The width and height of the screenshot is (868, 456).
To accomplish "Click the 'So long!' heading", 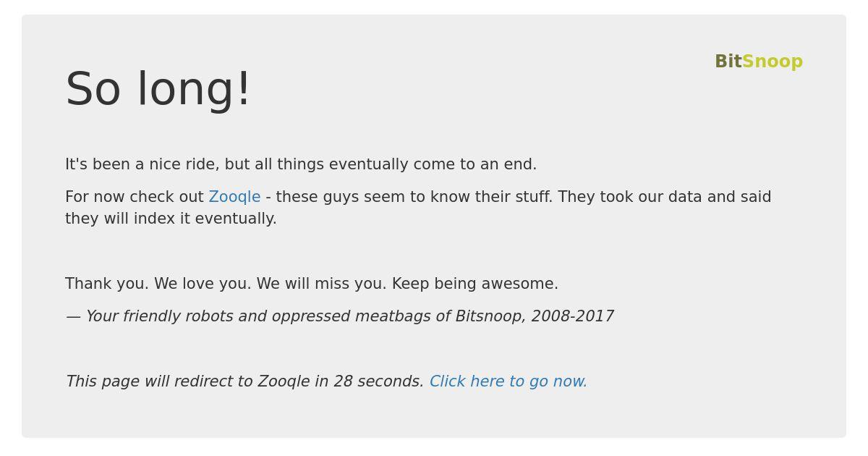I will click(158, 90).
